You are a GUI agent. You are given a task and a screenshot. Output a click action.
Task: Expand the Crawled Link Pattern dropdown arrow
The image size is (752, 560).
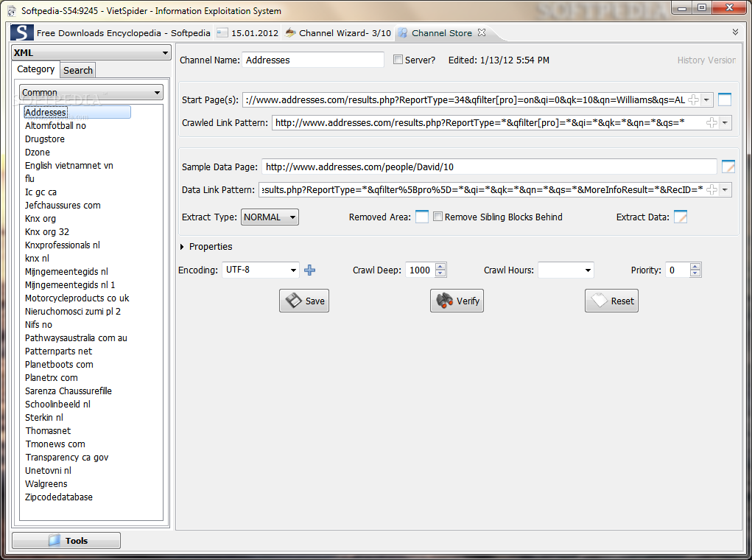tap(725, 123)
